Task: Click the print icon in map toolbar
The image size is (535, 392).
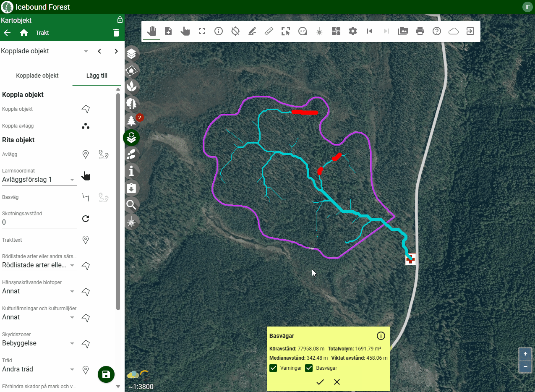Action: point(420,31)
